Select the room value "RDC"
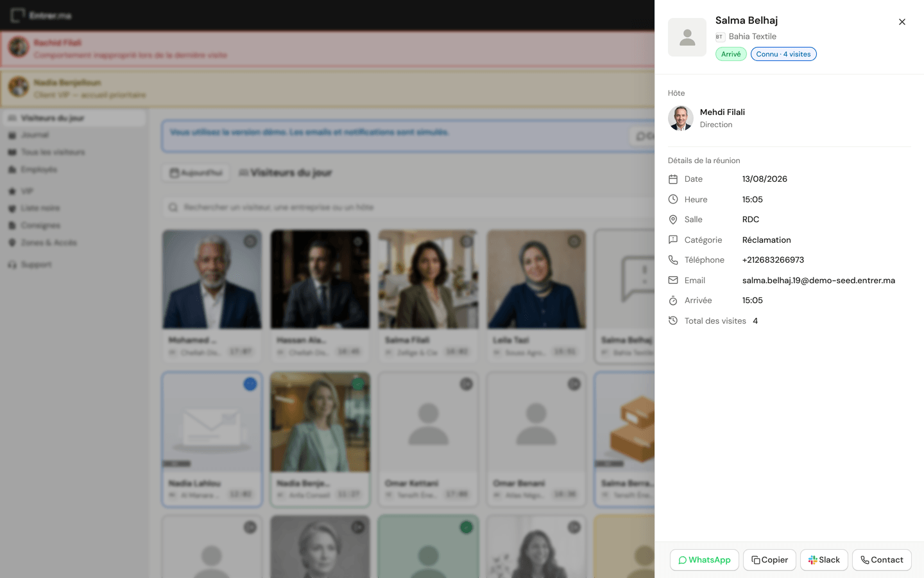This screenshot has width=924, height=578. pos(751,220)
